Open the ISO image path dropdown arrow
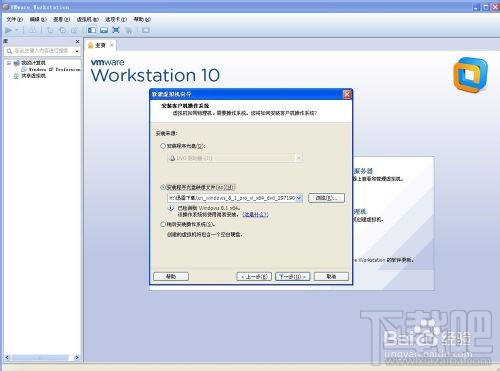Screen dimensions: 500x371 pyautogui.click(x=299, y=198)
